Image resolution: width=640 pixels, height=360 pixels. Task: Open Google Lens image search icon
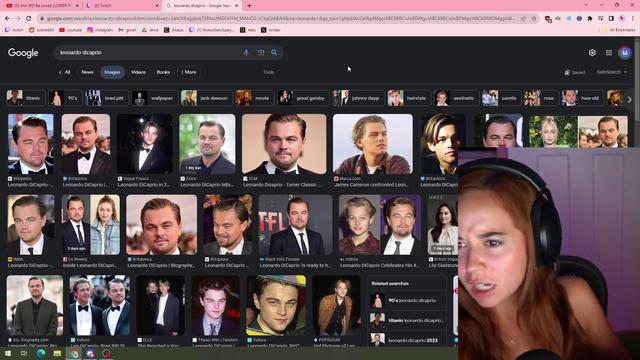tap(260, 53)
